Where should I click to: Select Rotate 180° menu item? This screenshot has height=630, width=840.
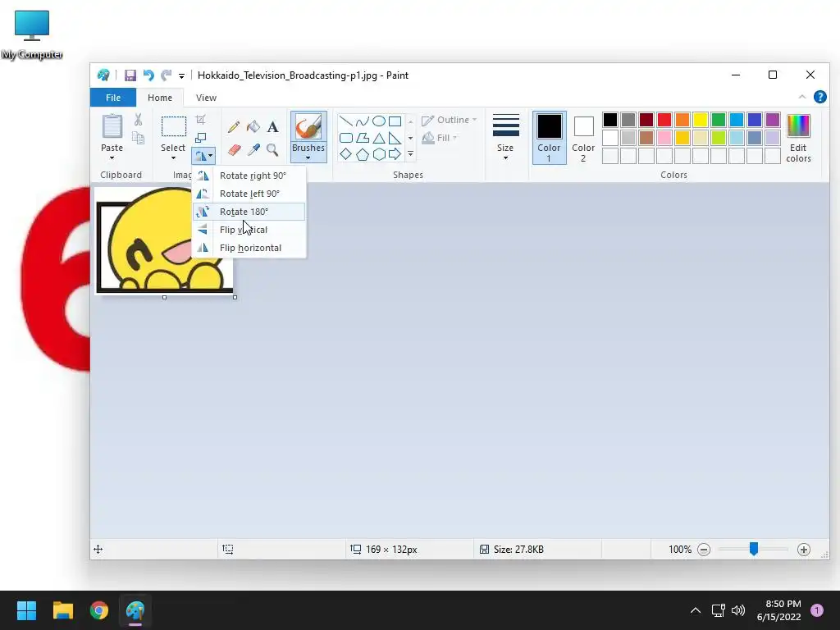249,212
